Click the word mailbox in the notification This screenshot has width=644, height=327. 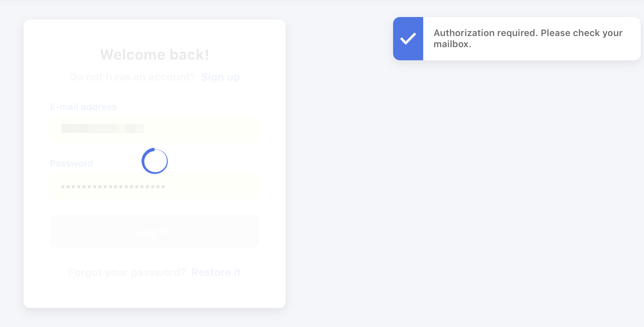[451, 44]
